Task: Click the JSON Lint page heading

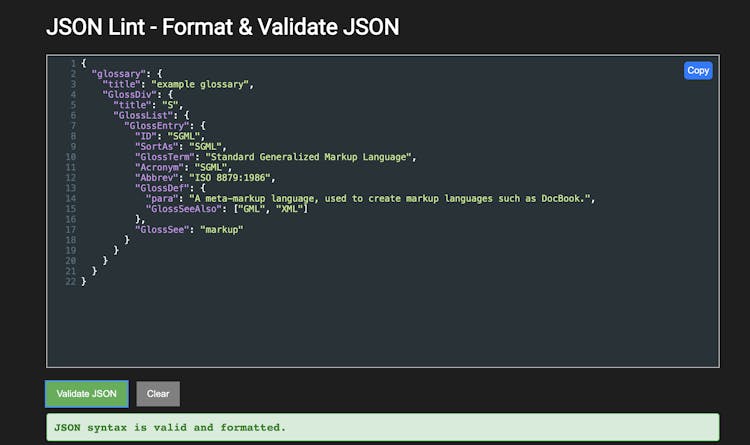Action: point(222,27)
